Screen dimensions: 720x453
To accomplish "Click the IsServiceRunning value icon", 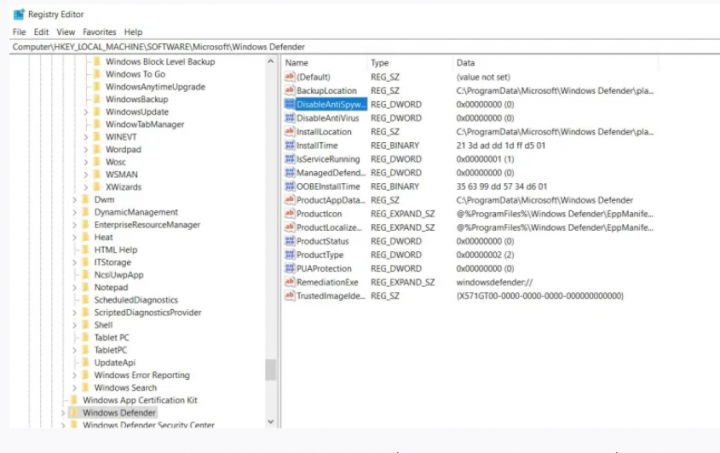I will 290,159.
